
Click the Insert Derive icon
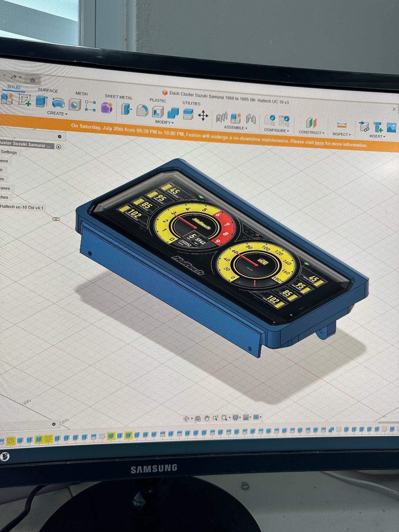(x=364, y=127)
